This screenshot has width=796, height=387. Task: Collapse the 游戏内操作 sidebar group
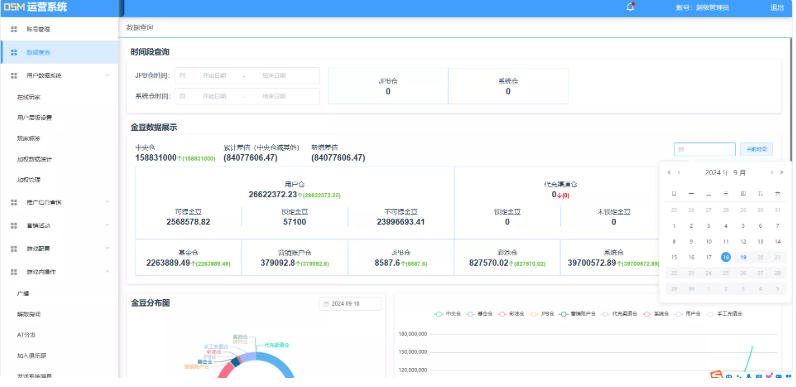point(107,272)
